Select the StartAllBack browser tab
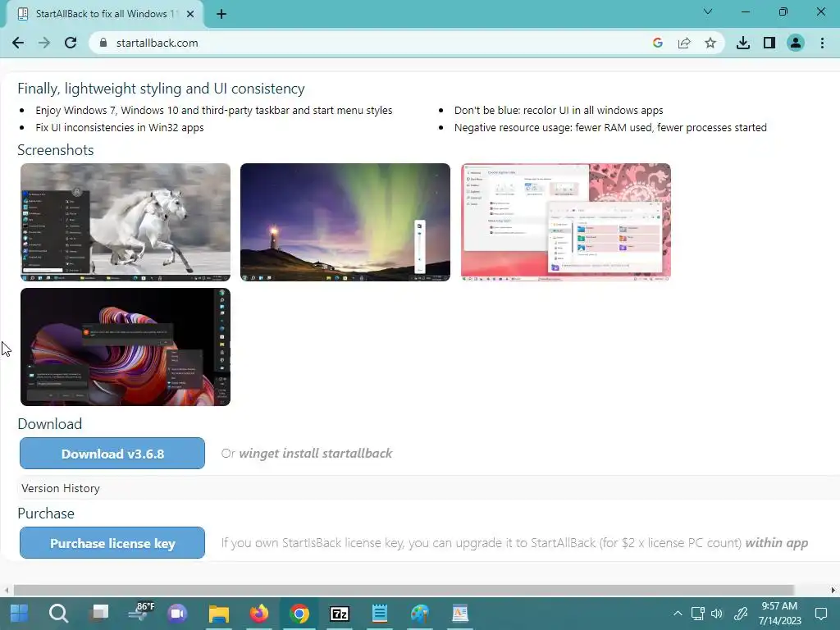This screenshot has height=630, width=840. coord(104,14)
